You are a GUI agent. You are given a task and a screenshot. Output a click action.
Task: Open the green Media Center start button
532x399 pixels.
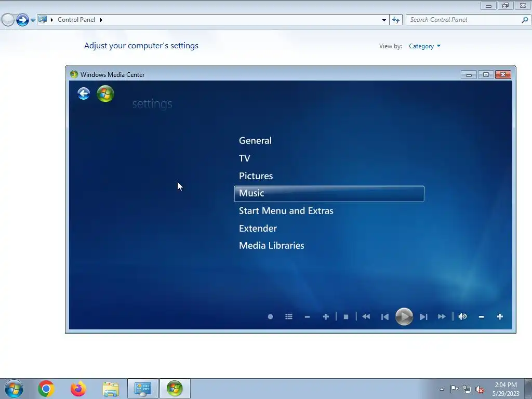105,94
